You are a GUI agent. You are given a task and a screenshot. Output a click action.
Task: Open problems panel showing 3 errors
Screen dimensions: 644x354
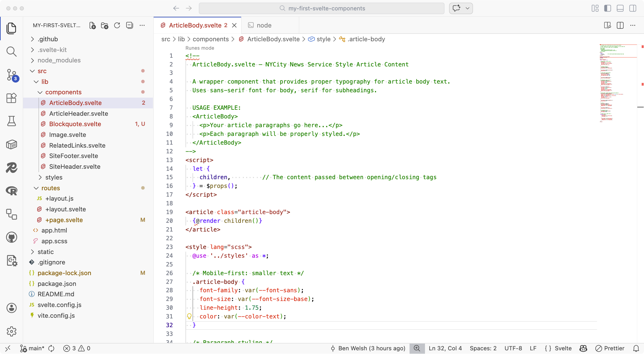[x=77, y=349]
